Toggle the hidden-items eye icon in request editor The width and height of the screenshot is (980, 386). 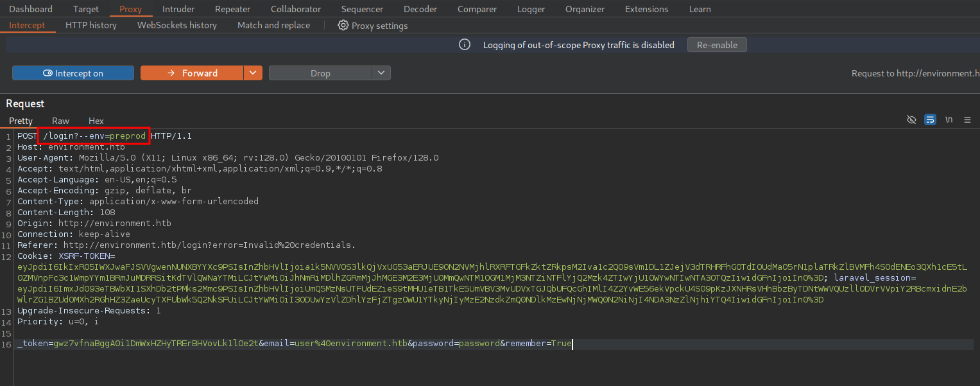911,120
